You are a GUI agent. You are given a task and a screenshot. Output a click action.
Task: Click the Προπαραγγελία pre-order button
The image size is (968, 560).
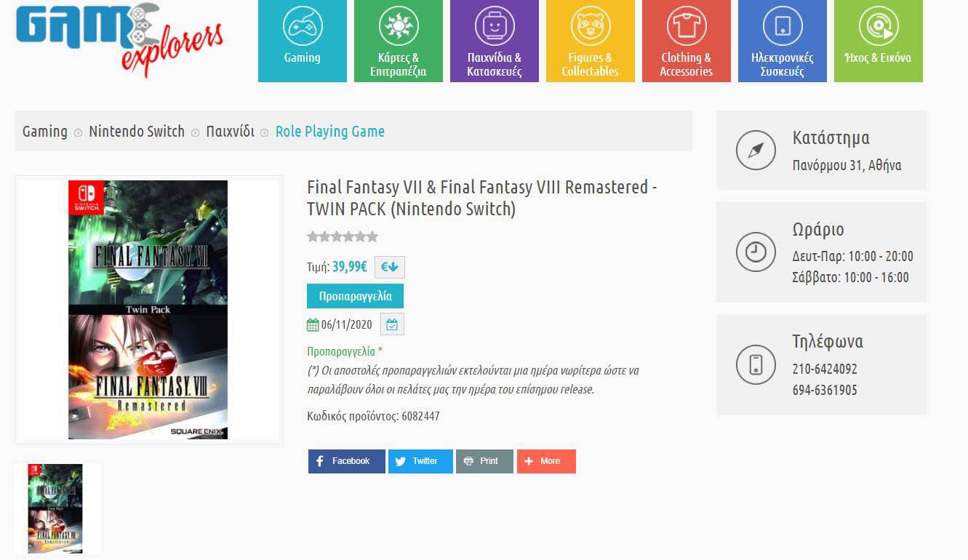click(355, 296)
